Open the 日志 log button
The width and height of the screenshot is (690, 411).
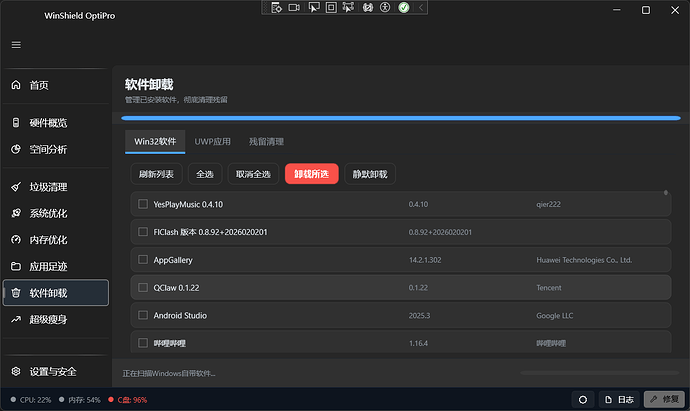pyautogui.click(x=619, y=400)
